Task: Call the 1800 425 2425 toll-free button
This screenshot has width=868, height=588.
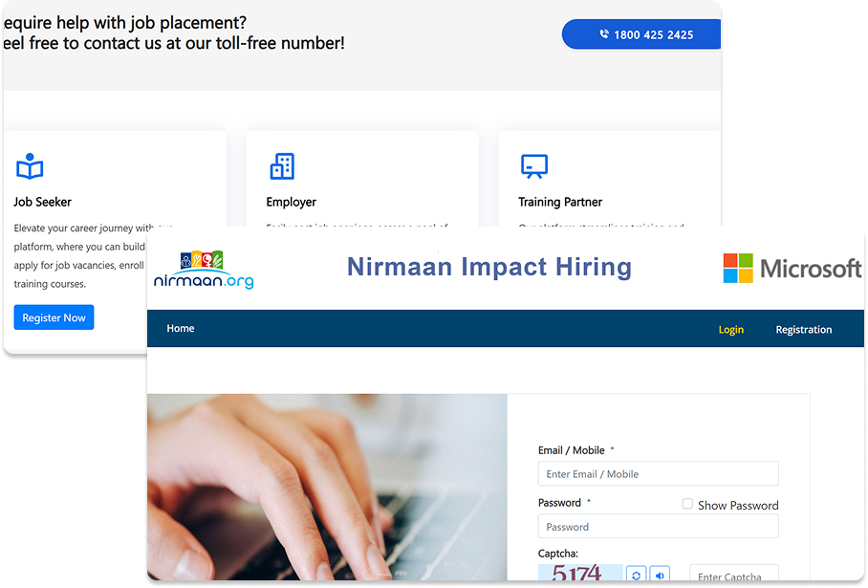Action: tap(641, 33)
